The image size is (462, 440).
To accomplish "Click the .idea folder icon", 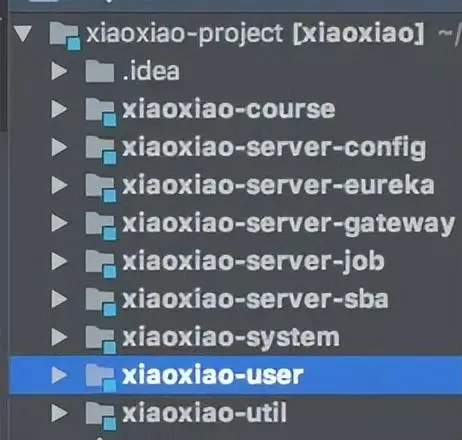I will coord(99,71).
